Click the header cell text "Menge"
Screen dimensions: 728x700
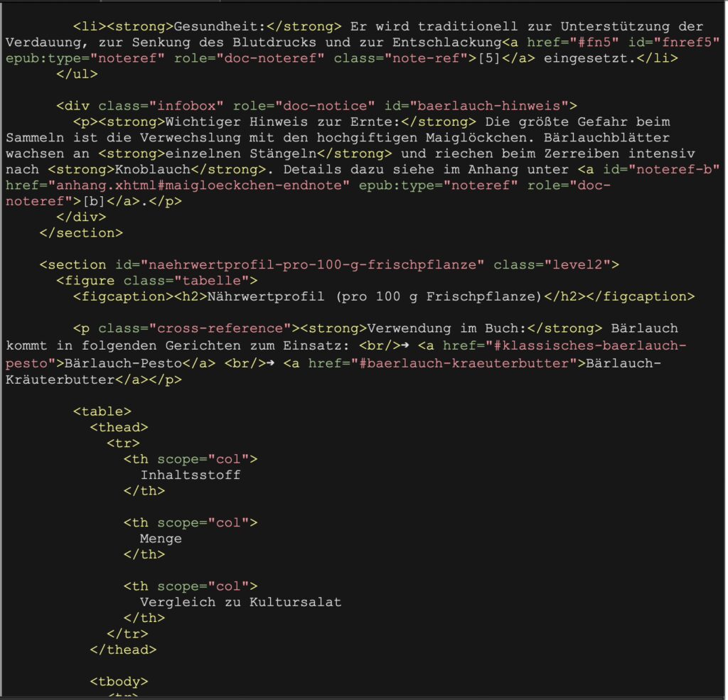pyautogui.click(x=161, y=539)
